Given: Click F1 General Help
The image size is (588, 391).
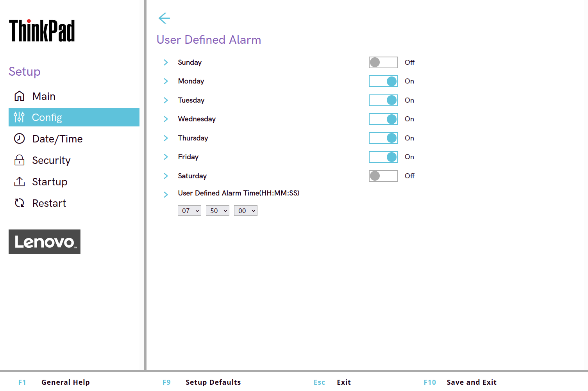Looking at the screenshot, I should (54, 382).
